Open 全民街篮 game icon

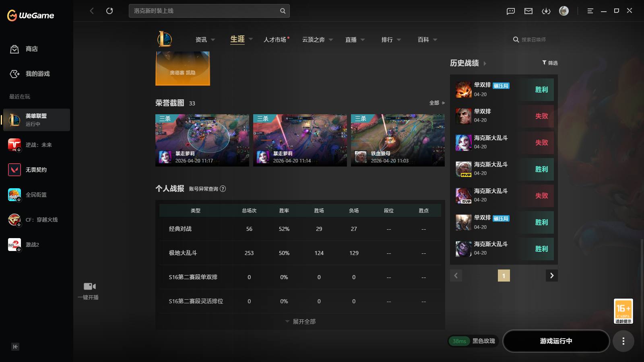(14, 195)
